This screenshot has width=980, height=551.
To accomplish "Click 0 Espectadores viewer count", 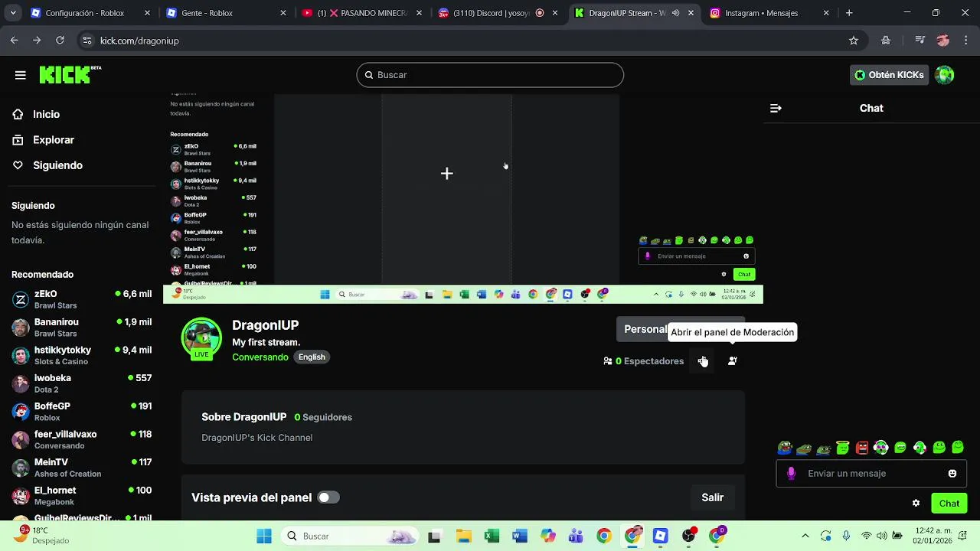I will coord(644,361).
